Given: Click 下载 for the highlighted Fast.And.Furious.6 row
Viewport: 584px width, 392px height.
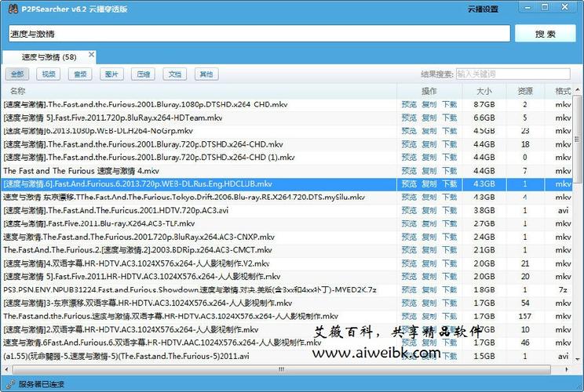Looking at the screenshot, I should point(449,183).
